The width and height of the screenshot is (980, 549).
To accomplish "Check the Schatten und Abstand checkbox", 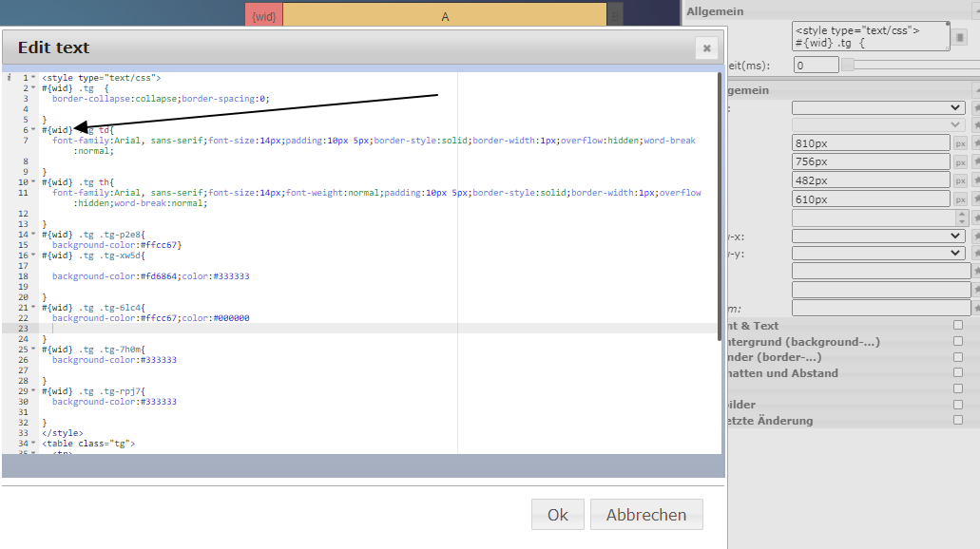I will [x=957, y=372].
